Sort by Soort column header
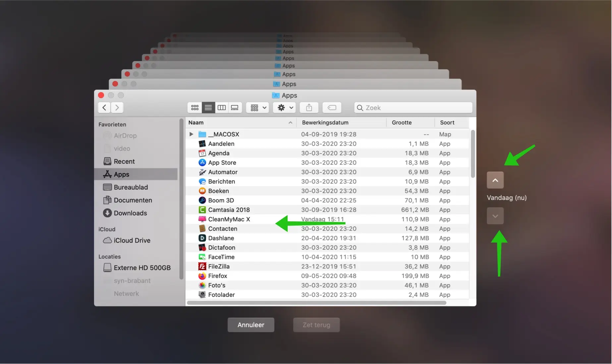 coord(452,123)
